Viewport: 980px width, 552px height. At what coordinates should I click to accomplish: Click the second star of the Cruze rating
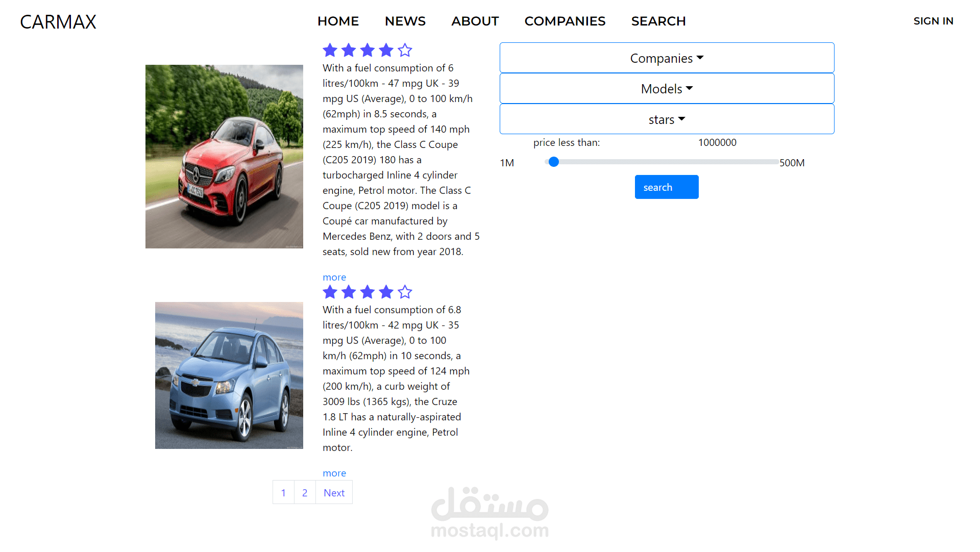pos(349,292)
